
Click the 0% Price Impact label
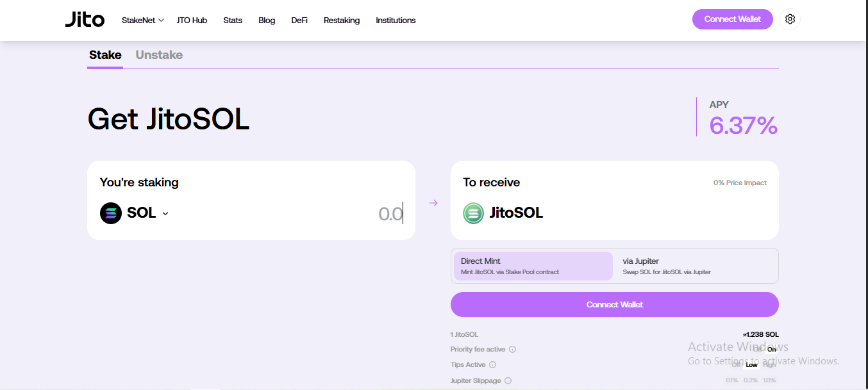coord(740,183)
